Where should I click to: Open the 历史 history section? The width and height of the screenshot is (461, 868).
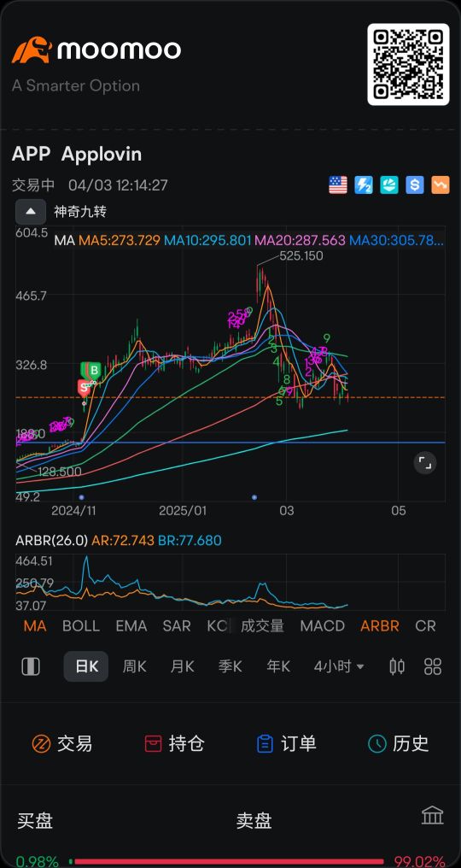(x=399, y=743)
